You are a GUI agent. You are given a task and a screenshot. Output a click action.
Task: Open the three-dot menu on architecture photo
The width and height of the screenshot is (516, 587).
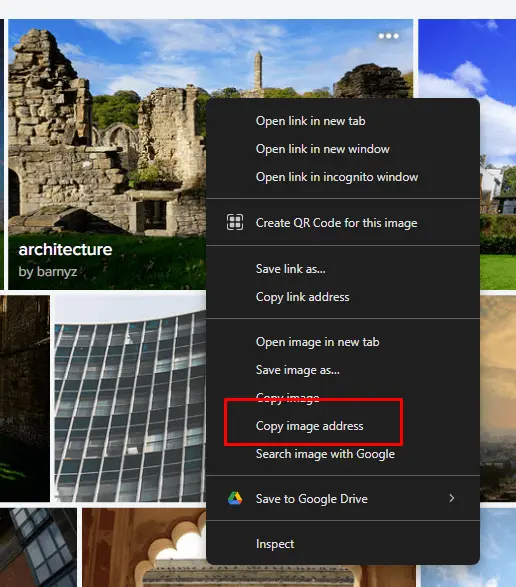(388, 36)
